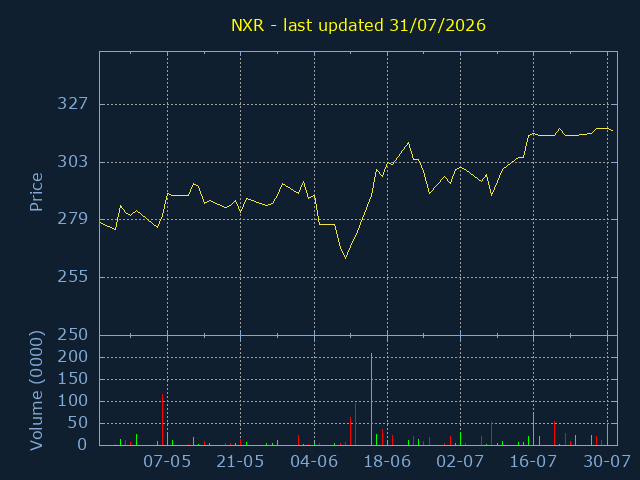This screenshot has height=480, width=640.
Task: Click the lowest price dip in mid-June
Action: (346, 258)
